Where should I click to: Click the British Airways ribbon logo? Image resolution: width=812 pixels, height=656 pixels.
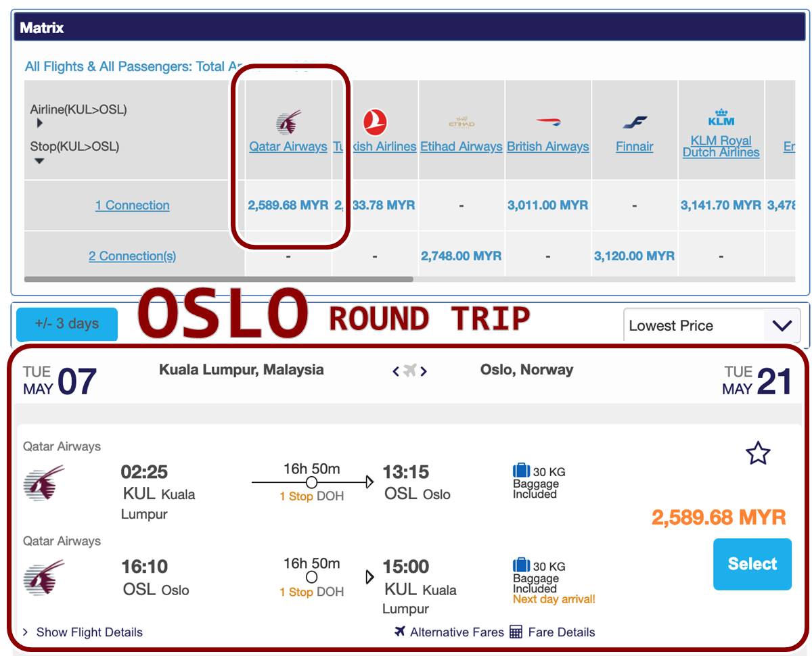pos(548,122)
